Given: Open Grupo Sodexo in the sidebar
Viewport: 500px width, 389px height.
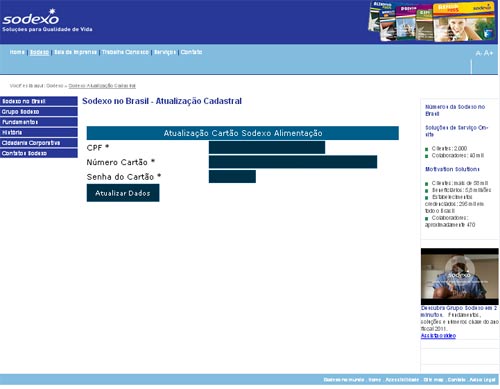Looking at the screenshot, I should [39, 111].
